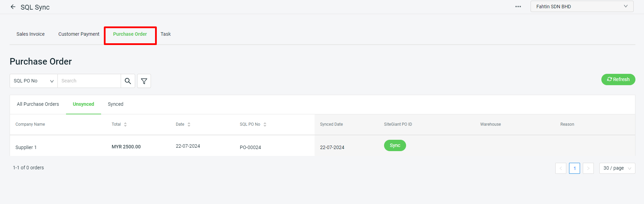Open the three-dot overflow menu
The width and height of the screenshot is (644, 204).
[x=518, y=6]
